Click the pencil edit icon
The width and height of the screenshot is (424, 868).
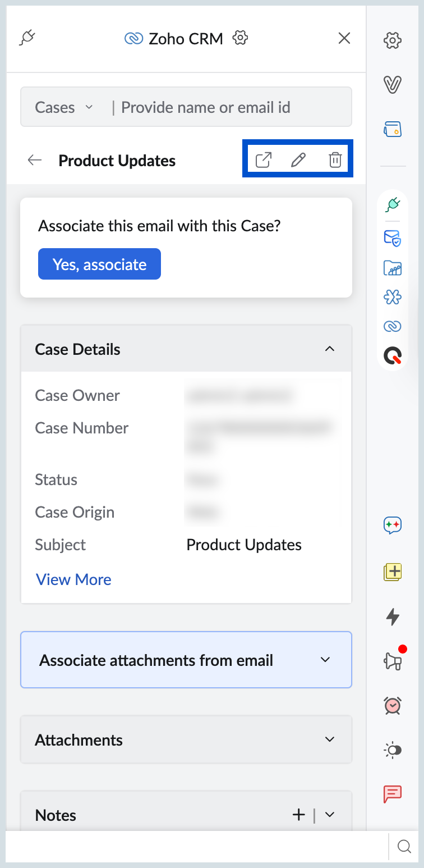[298, 160]
